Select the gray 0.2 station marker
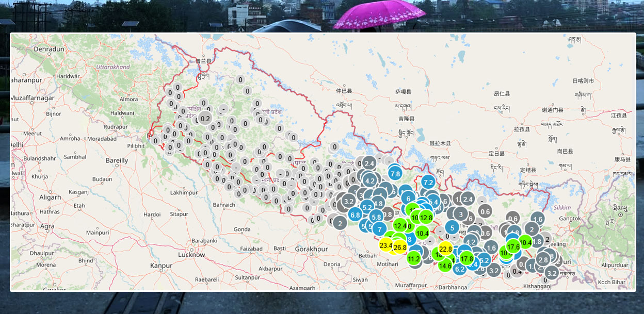 pos(205,119)
